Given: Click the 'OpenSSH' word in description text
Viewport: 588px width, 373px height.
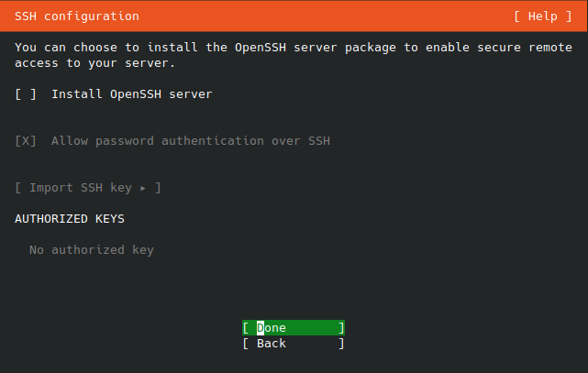Looking at the screenshot, I should 261,48.
